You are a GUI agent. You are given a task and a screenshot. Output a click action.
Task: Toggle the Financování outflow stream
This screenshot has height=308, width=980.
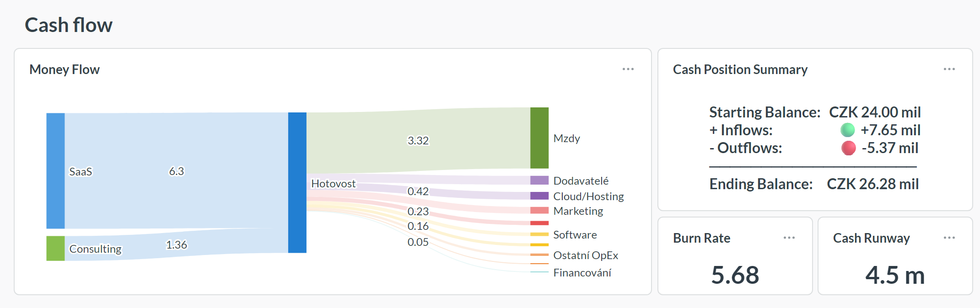click(582, 273)
